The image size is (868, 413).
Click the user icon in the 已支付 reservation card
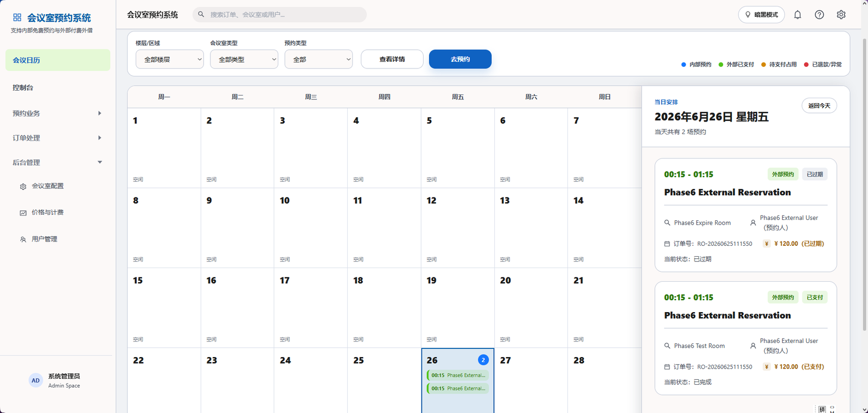(753, 346)
